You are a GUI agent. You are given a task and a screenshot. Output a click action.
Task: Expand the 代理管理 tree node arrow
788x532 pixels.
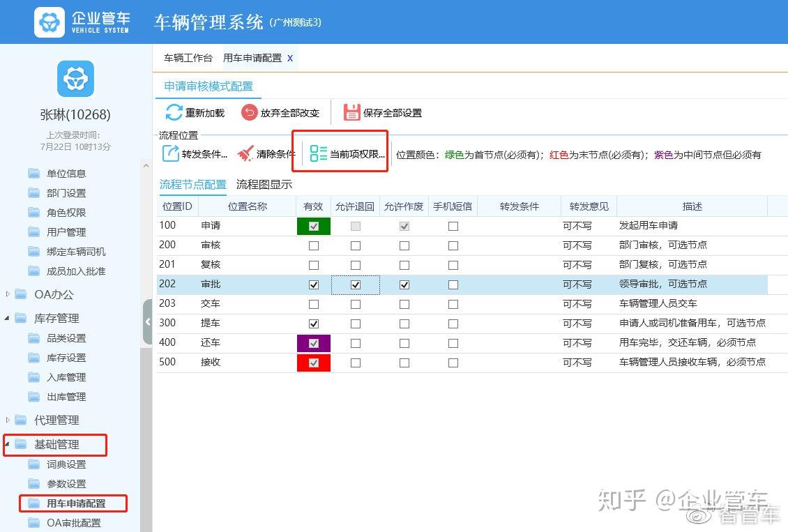[x=7, y=420]
